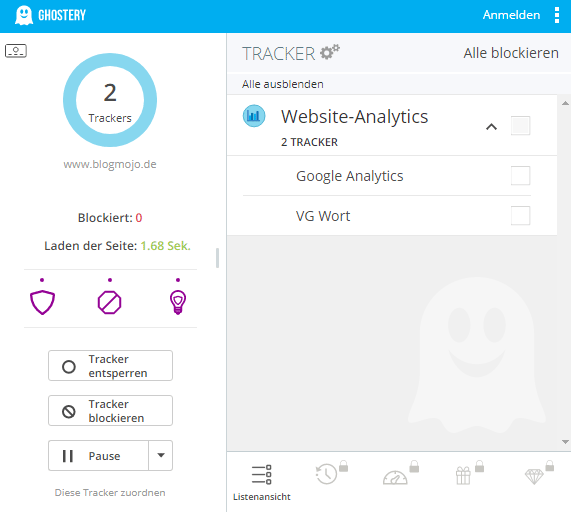Check the VG Wort block checkbox

pyautogui.click(x=520, y=216)
